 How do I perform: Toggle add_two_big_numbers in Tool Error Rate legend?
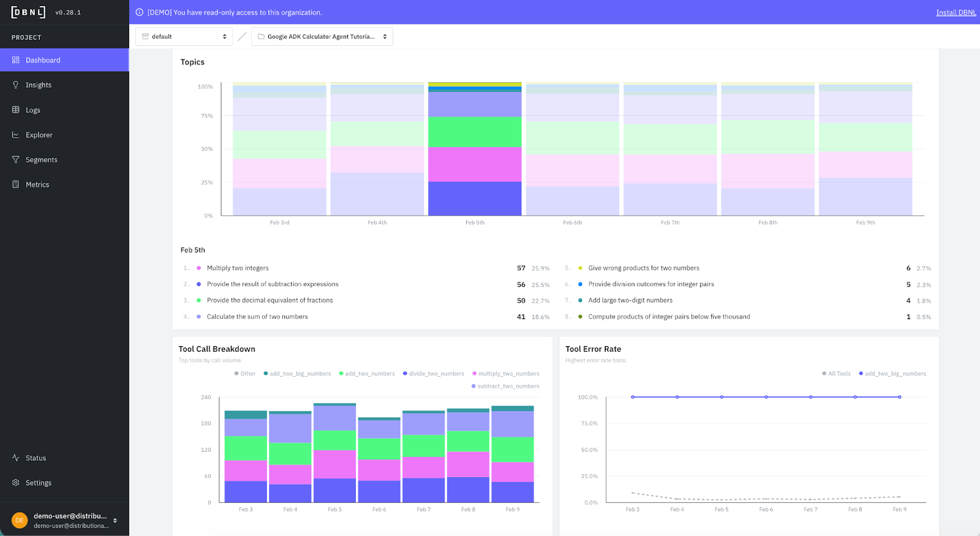(x=892, y=374)
